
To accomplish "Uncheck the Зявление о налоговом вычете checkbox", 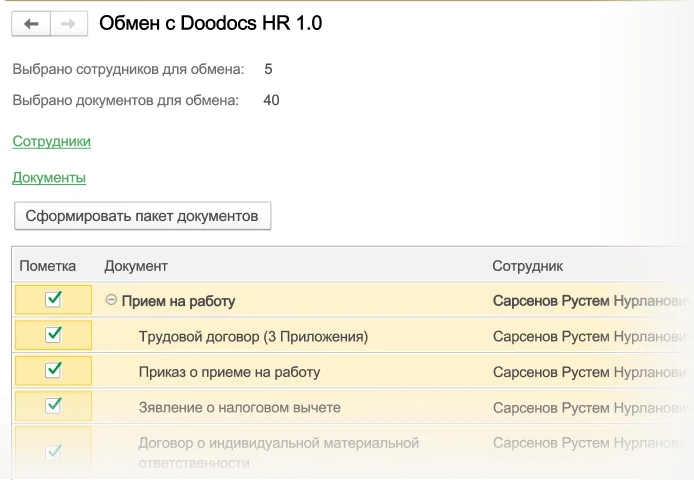I will click(x=54, y=406).
